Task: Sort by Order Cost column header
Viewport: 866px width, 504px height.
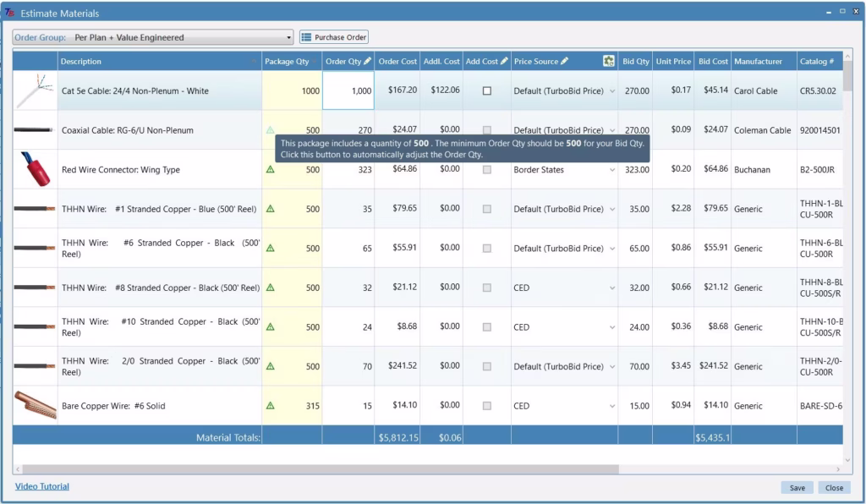Action: (397, 61)
